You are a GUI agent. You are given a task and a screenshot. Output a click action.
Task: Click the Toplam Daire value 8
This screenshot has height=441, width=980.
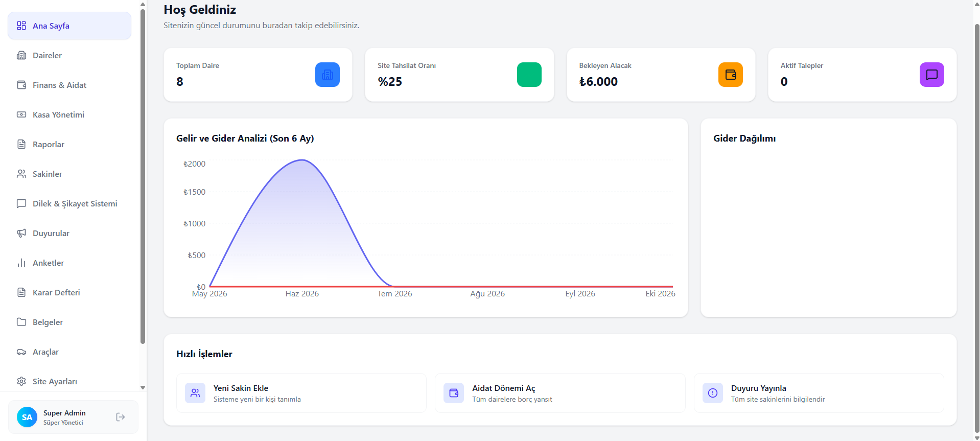point(180,82)
